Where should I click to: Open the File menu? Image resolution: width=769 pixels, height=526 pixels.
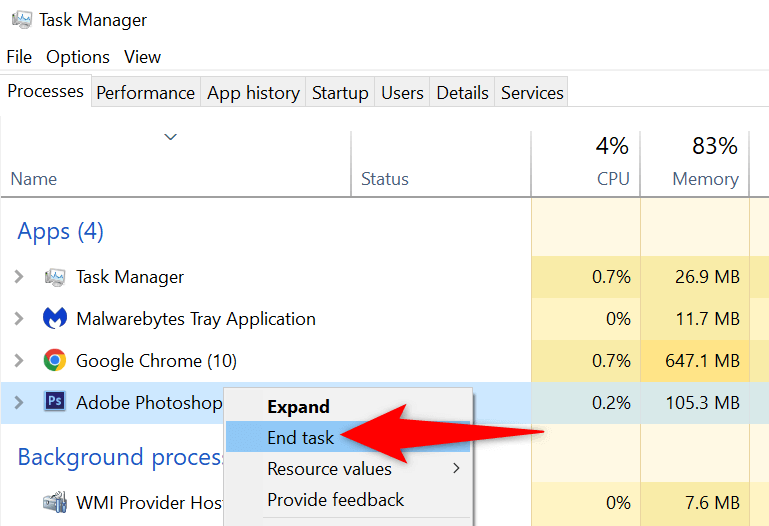(x=19, y=57)
